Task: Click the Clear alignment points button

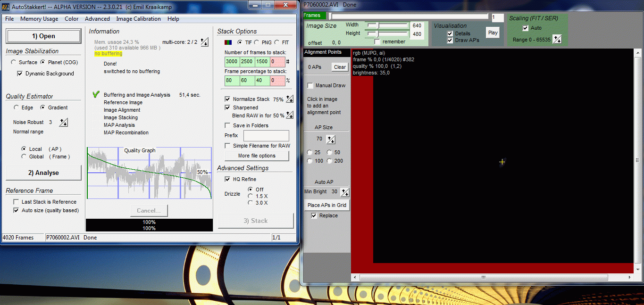Action: pyautogui.click(x=340, y=67)
